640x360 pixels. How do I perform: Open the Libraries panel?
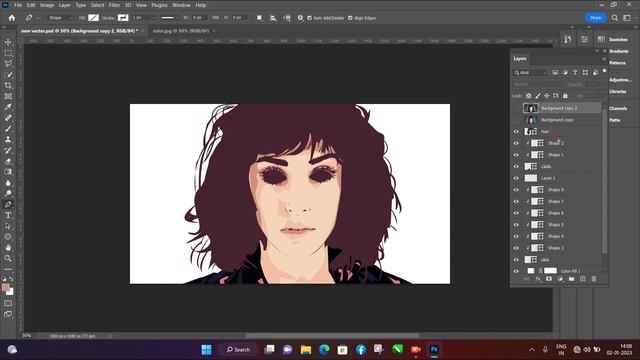[618, 91]
